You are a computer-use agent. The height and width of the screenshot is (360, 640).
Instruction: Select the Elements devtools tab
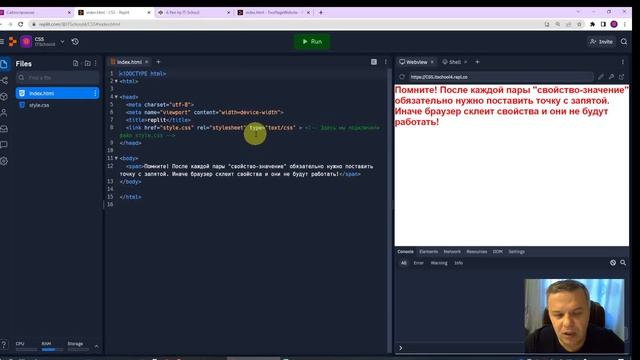429,252
